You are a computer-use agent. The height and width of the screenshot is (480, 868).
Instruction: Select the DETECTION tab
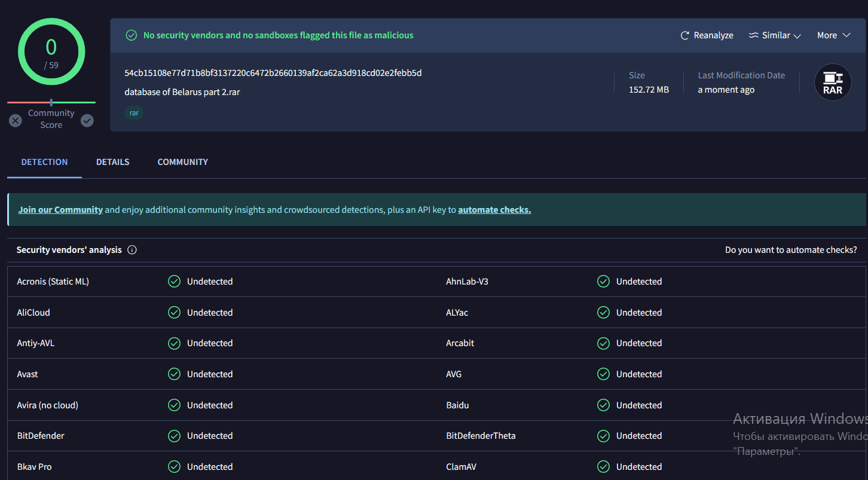coord(44,162)
